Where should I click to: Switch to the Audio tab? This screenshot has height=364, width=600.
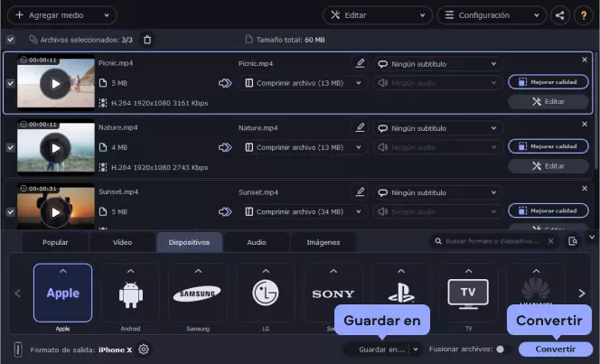257,242
